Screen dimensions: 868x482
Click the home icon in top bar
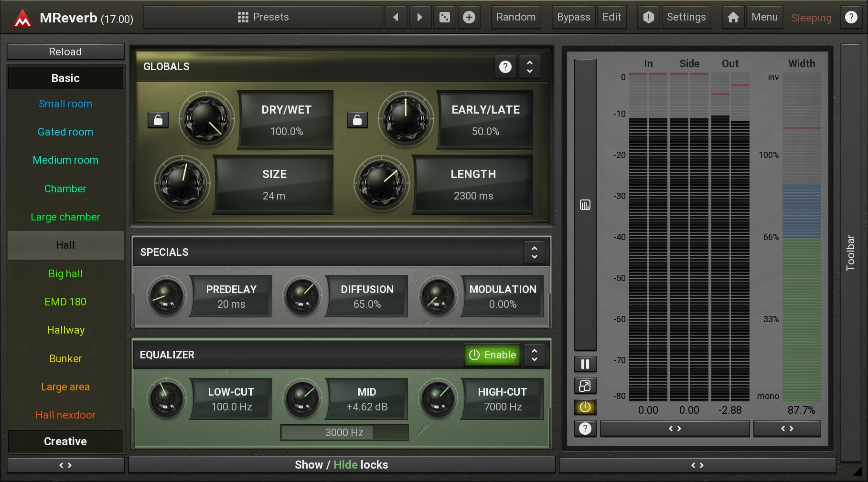(x=733, y=18)
